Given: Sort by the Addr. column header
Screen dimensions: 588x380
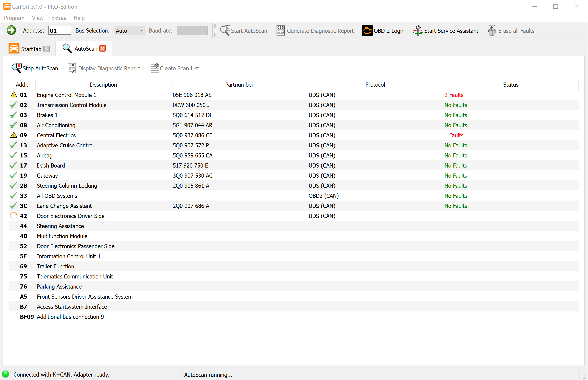Looking at the screenshot, I should (22, 85).
